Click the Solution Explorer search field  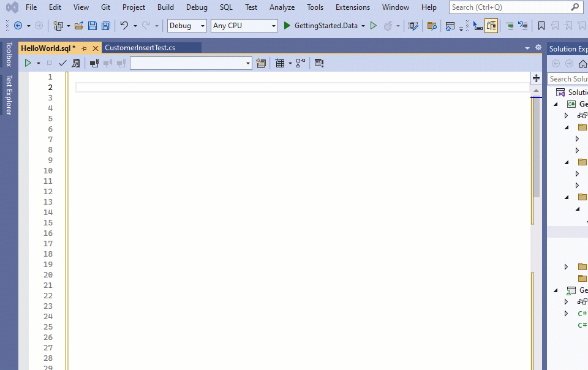coord(568,79)
